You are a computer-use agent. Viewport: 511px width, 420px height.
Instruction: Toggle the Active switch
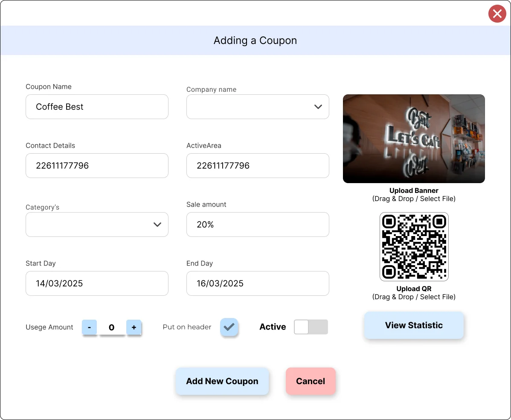pyautogui.click(x=311, y=327)
